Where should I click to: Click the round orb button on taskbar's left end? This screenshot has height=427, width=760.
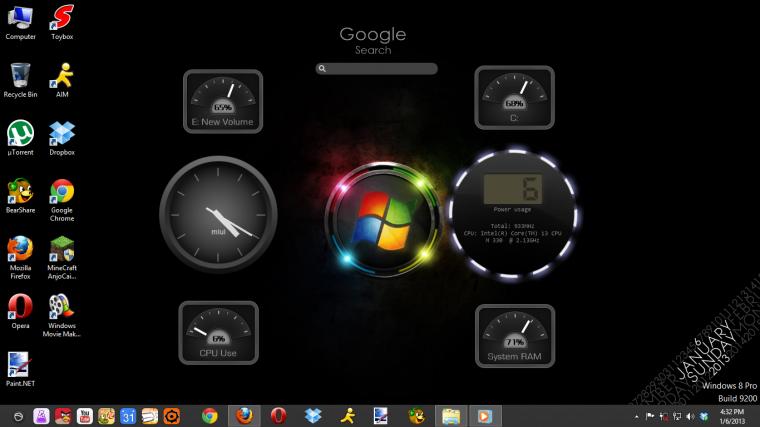point(18,416)
